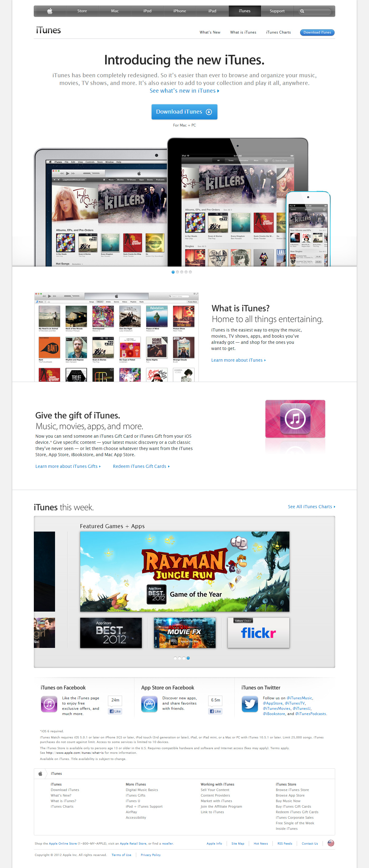Viewport: 369px width, 868px height.
Task: Click the Apple logo in footer breadcrumb
Action: pos(40,774)
